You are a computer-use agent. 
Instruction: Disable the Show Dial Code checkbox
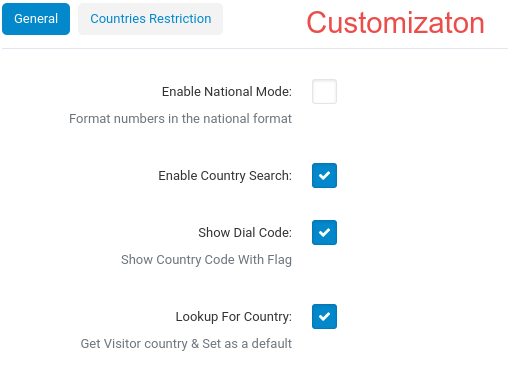(324, 232)
